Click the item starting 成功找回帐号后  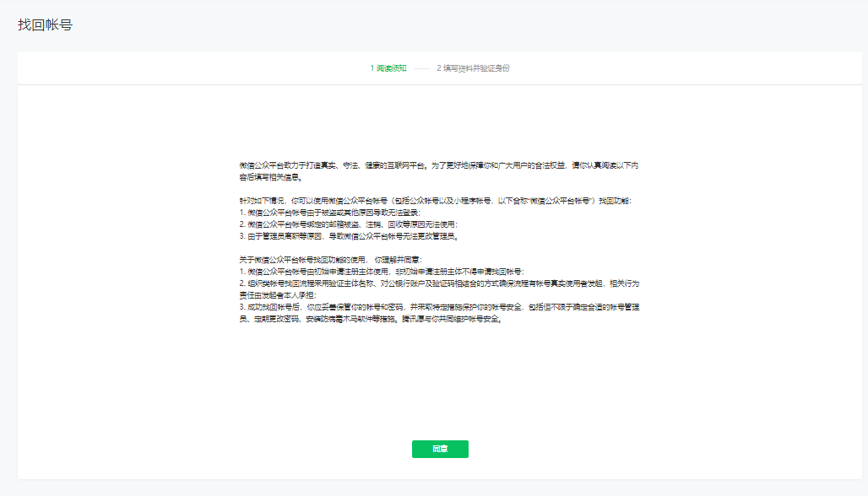coord(440,313)
